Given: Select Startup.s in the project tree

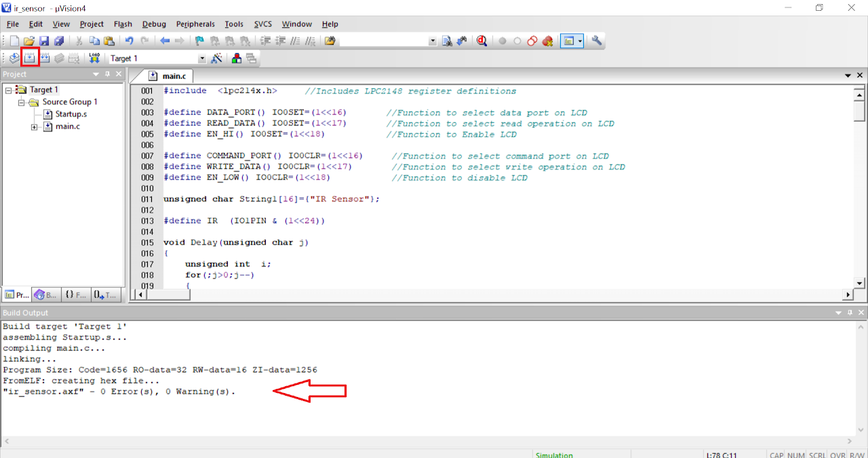Looking at the screenshot, I should (71, 114).
